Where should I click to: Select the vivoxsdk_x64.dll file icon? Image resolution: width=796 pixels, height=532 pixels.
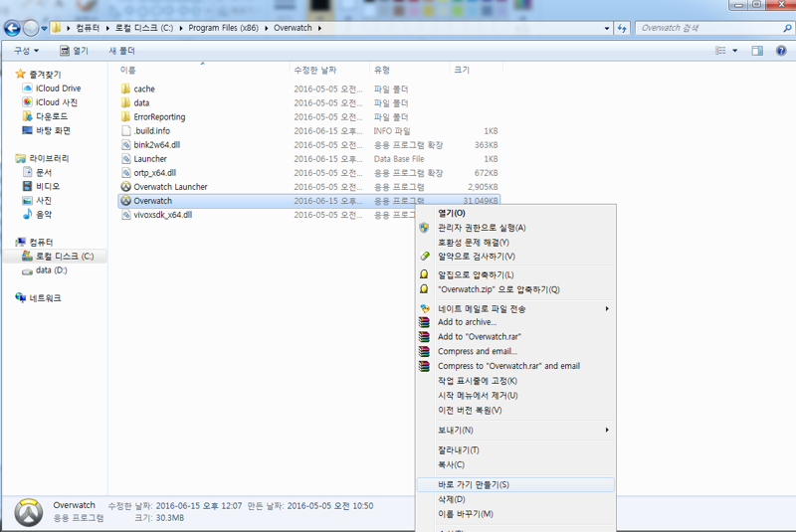click(x=126, y=215)
